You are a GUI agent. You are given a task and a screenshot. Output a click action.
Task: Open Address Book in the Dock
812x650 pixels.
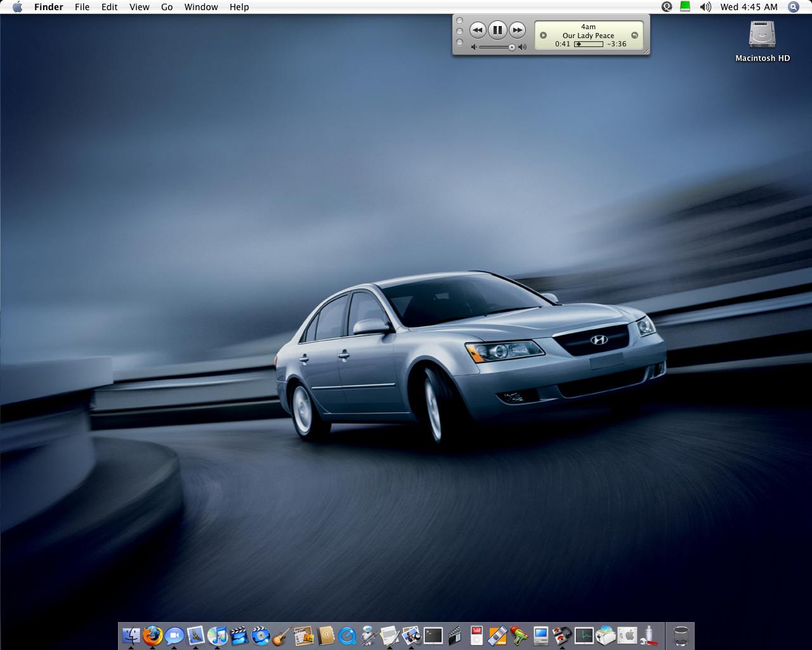(x=325, y=635)
